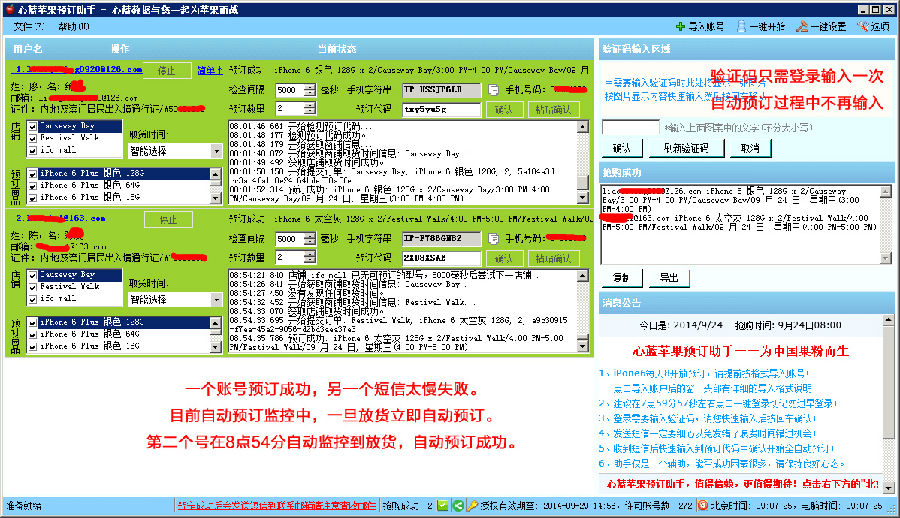Toggle iPhone 6 Plus 128G checkbox in first account
The image size is (900, 518).
pyautogui.click(x=33, y=173)
